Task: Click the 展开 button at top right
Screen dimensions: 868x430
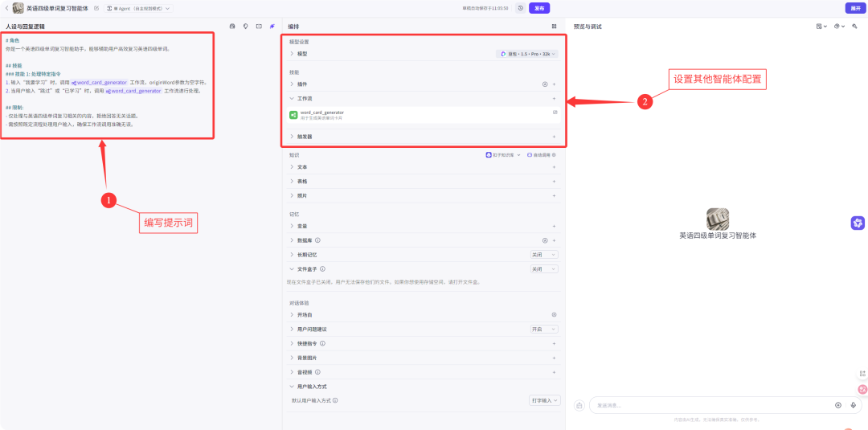Action: [x=853, y=8]
